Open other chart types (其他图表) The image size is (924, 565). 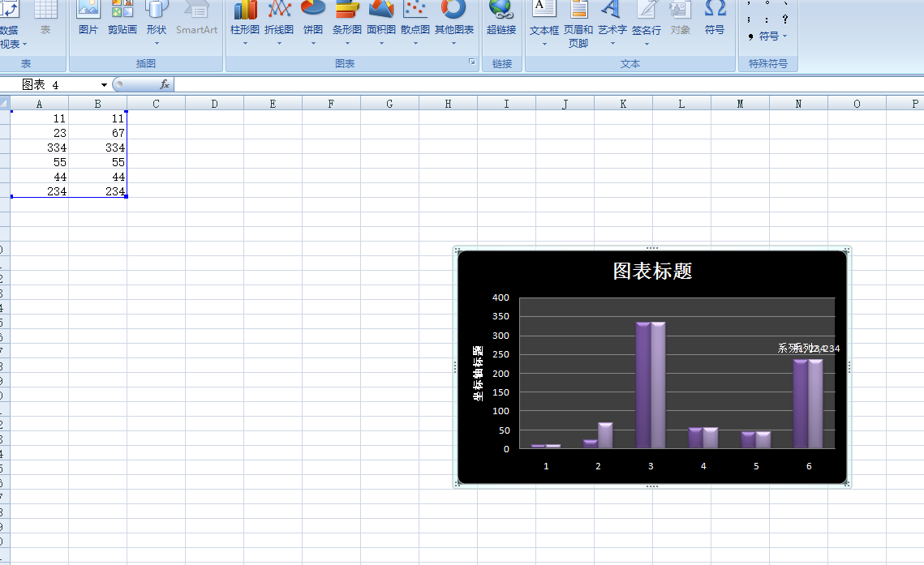pos(453,23)
